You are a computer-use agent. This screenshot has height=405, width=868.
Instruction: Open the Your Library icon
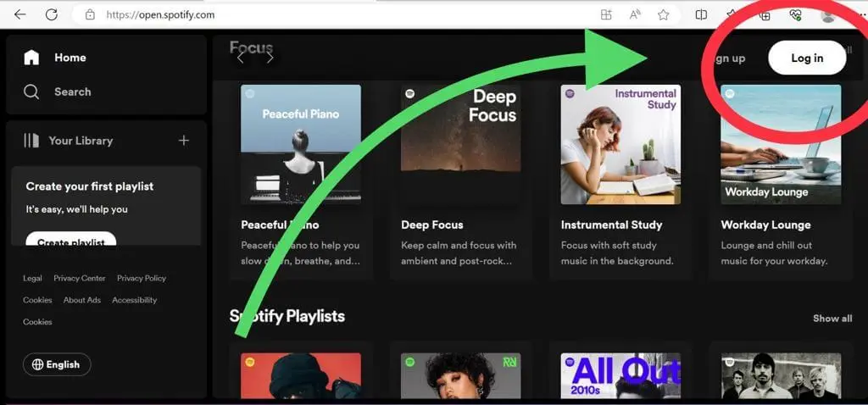(31, 141)
